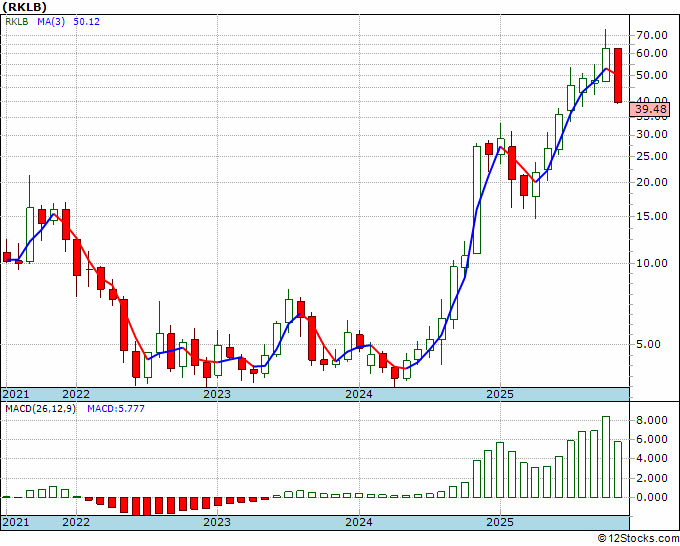Click the MA(3) legend label
This screenshot has width=680, height=546.
click(x=51, y=22)
